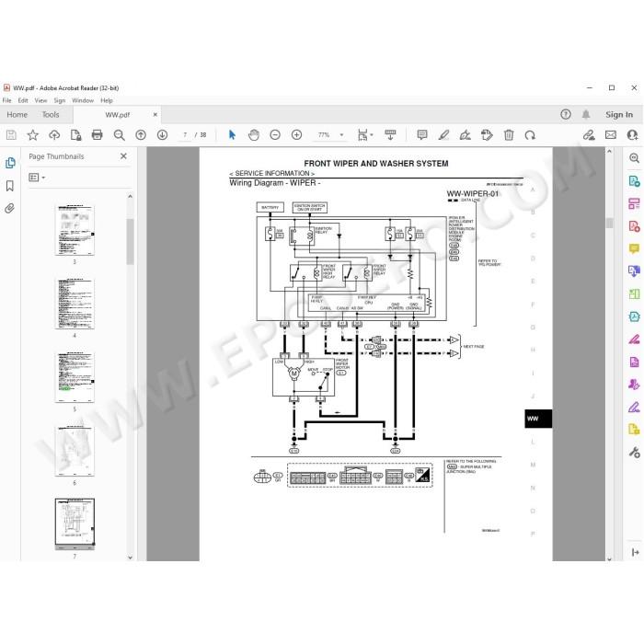Go to the next page with down arrow
Screen dimensions: 644x644
[x=162, y=134]
